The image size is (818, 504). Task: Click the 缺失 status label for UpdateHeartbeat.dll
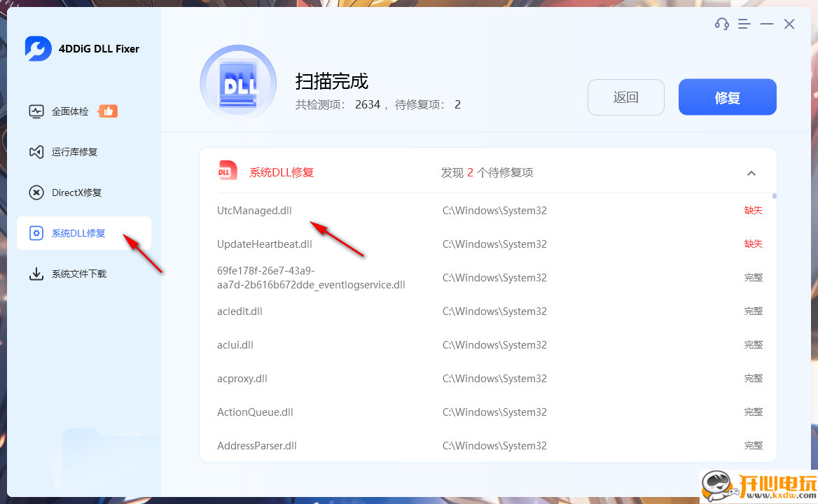tap(753, 244)
